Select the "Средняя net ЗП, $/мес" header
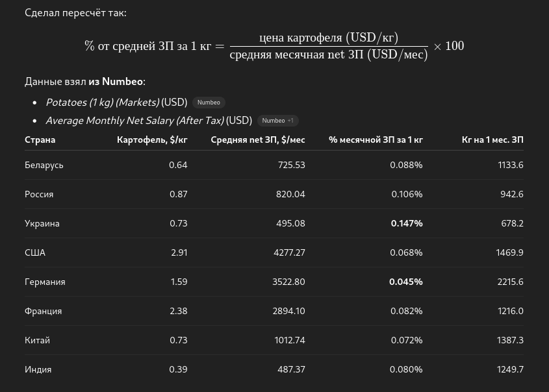 tap(257, 140)
